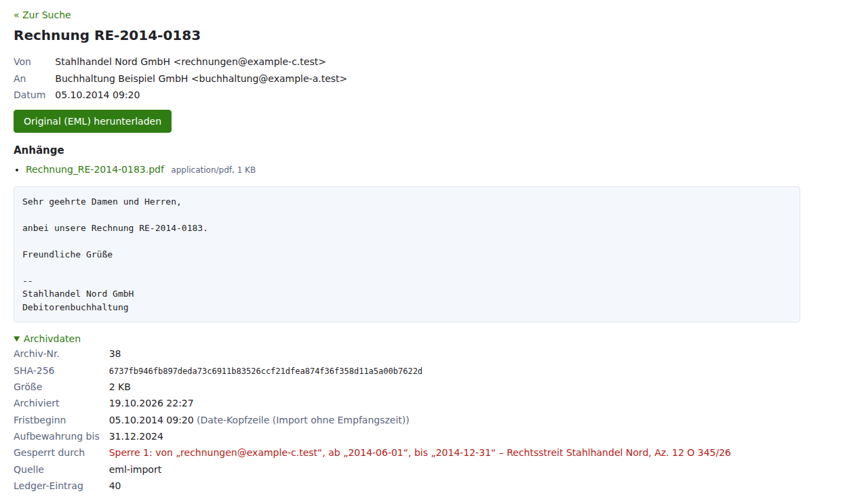868x502 pixels.
Task: Click the page heading Rechnung RE-2014-0183
Action: click(107, 35)
